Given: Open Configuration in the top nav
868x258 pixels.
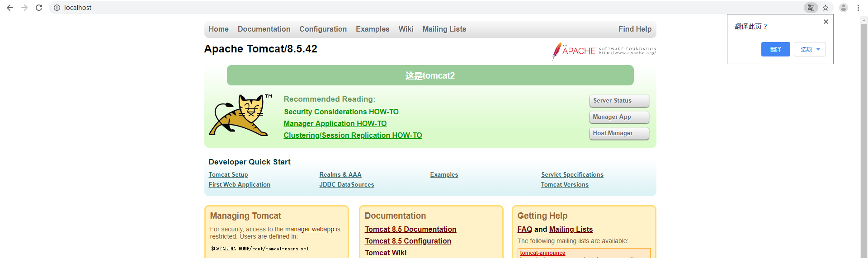Looking at the screenshot, I should coord(323,29).
